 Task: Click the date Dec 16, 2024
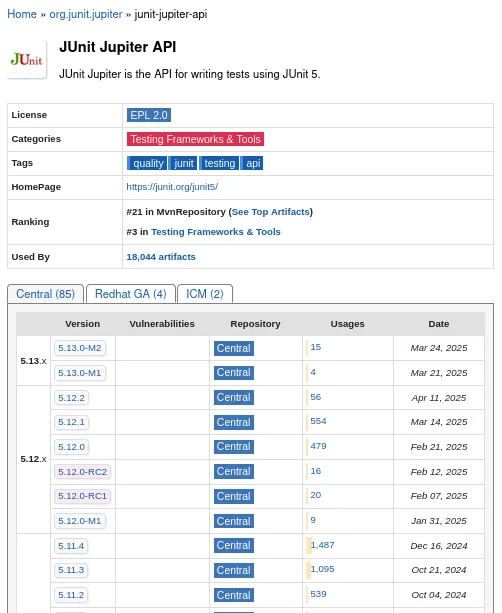(439, 546)
